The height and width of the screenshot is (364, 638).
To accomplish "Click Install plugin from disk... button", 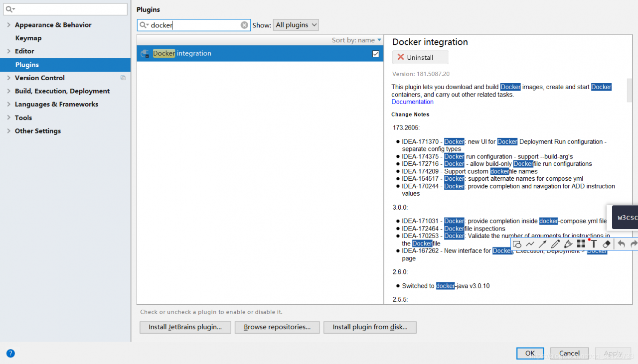I will click(370, 327).
